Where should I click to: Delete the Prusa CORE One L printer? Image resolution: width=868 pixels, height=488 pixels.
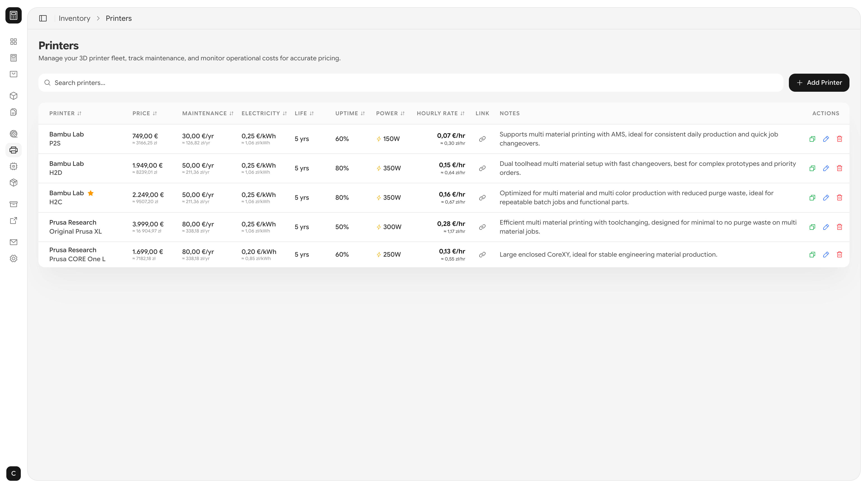coord(839,255)
